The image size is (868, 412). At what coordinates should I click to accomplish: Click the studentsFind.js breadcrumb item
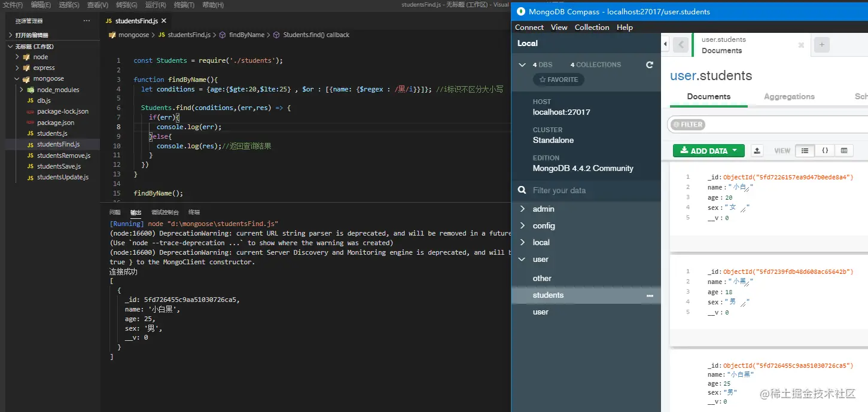(189, 35)
